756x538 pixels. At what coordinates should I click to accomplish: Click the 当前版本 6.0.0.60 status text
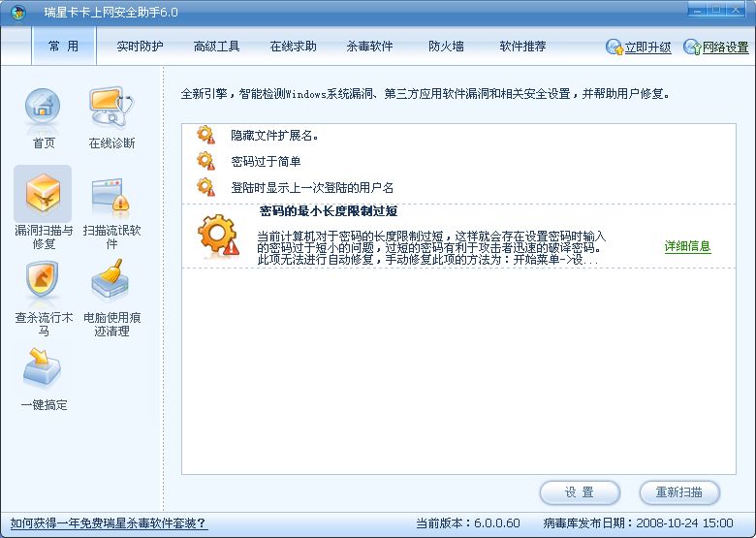(x=468, y=523)
